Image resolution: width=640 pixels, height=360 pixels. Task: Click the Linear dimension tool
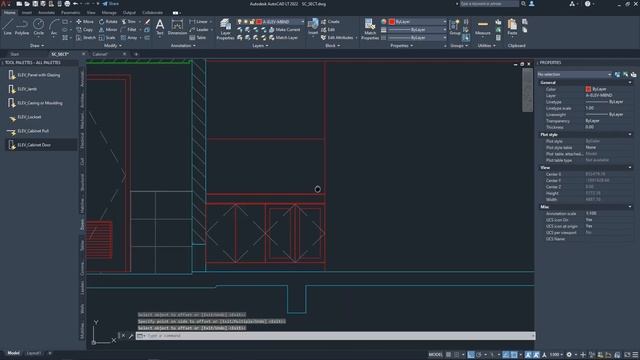click(x=198, y=22)
